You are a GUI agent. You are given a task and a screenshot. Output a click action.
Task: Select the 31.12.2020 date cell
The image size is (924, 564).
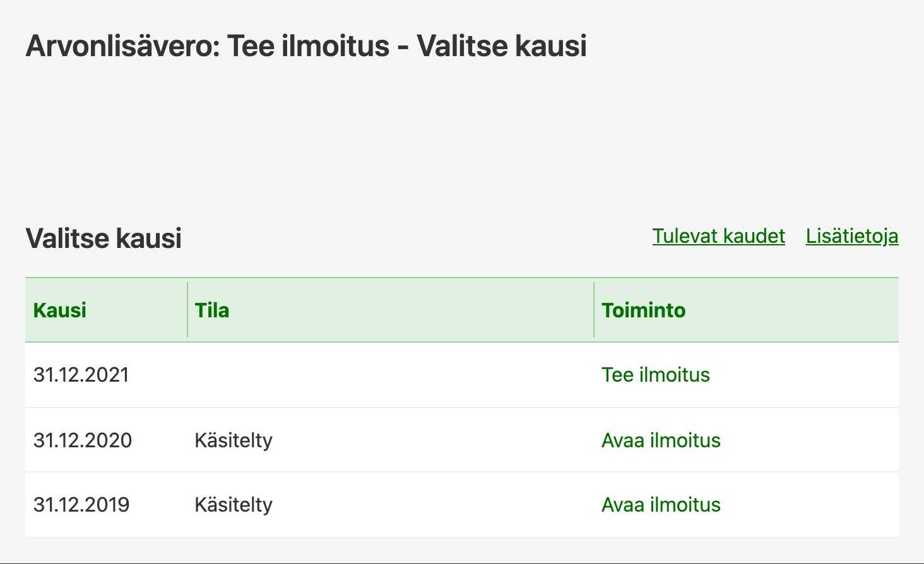point(83,440)
